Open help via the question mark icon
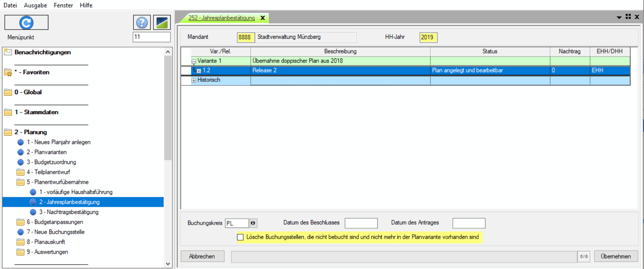This screenshot has width=644, height=269. point(142,23)
